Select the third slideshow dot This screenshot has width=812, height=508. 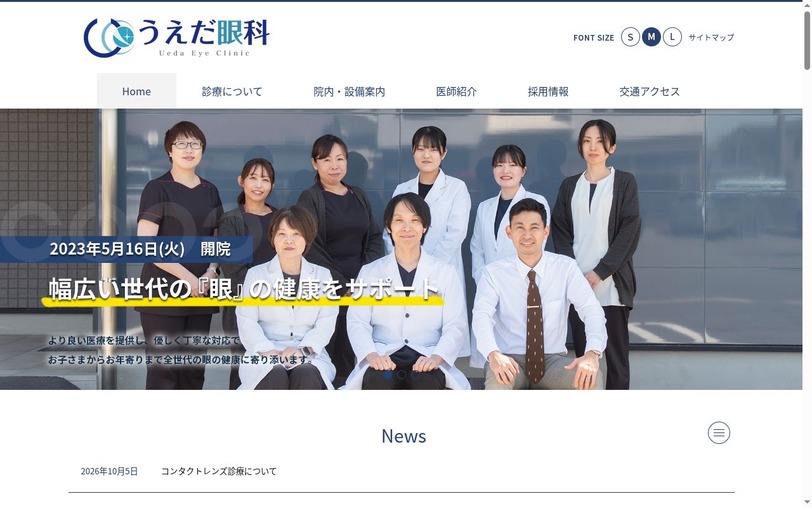[x=416, y=375]
